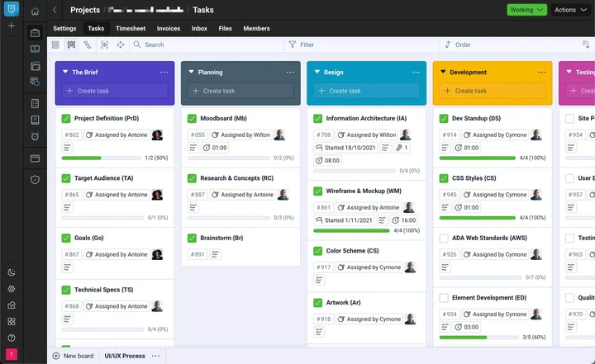
Task: Open the alarm clock icon in sidebar
Action: [x=35, y=136]
